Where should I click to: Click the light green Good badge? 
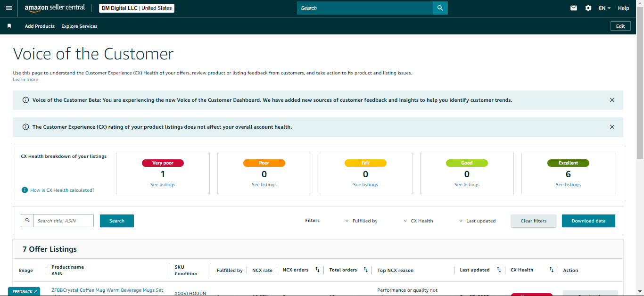(x=467, y=163)
